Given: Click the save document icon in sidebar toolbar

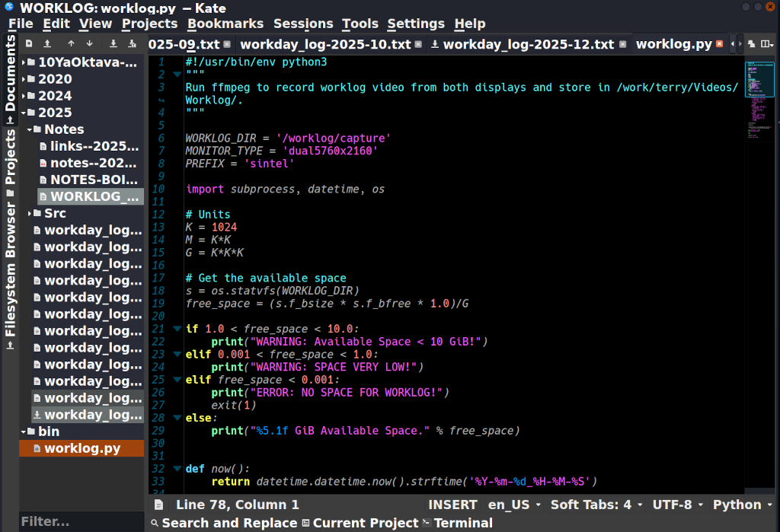Looking at the screenshot, I should (113, 44).
